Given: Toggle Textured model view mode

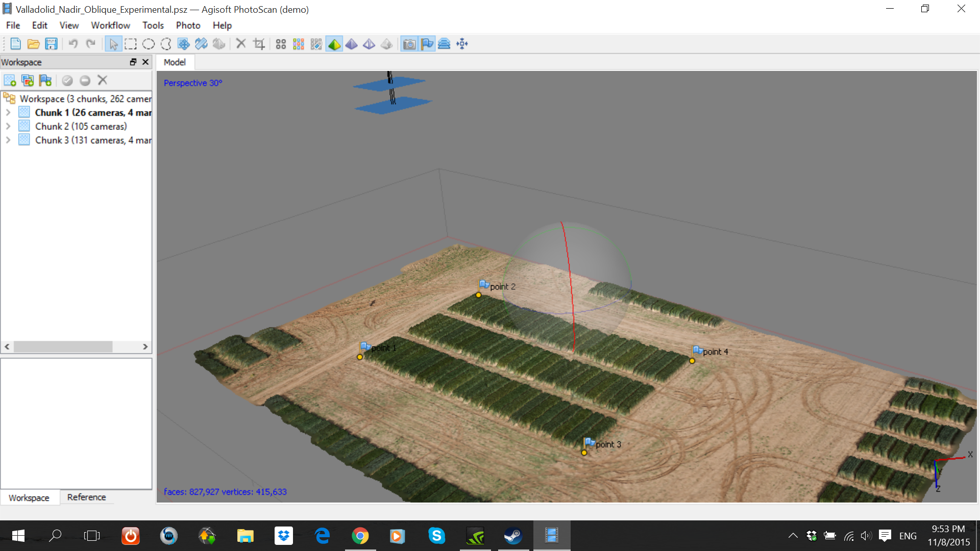Looking at the screenshot, I should (387, 44).
